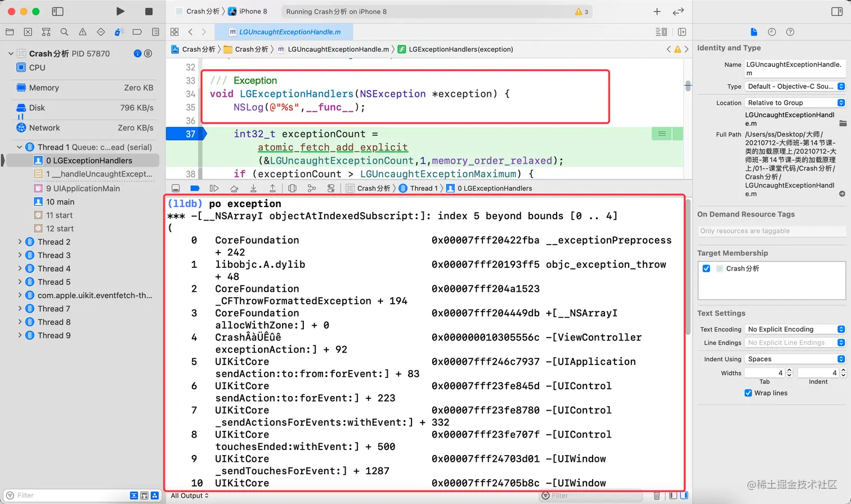The height and width of the screenshot is (504, 851).
Task: Select the Debug navigator
Action: pyautogui.click(x=119, y=32)
